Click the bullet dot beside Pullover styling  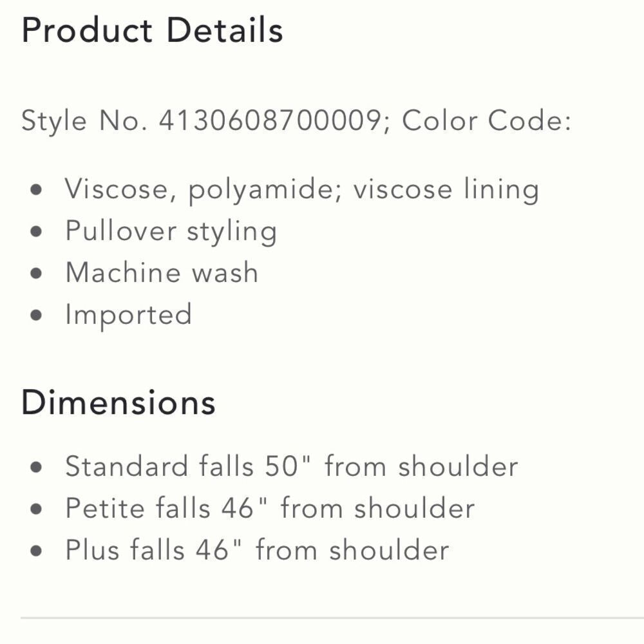(x=36, y=231)
